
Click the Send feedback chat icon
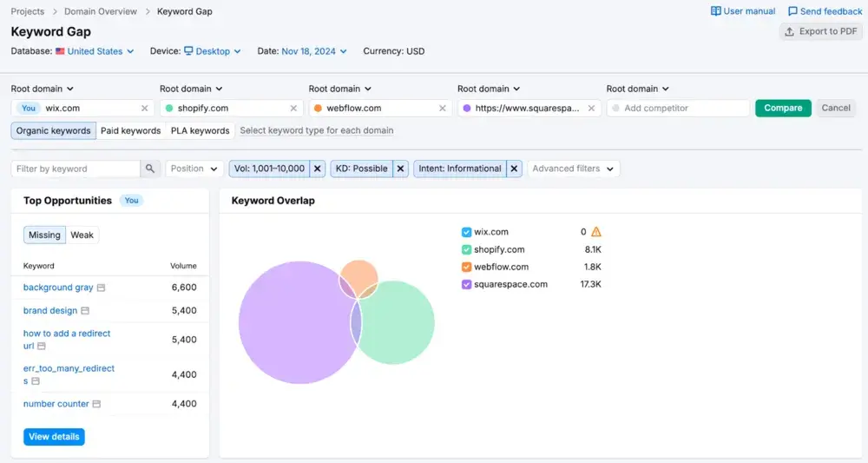pos(792,11)
